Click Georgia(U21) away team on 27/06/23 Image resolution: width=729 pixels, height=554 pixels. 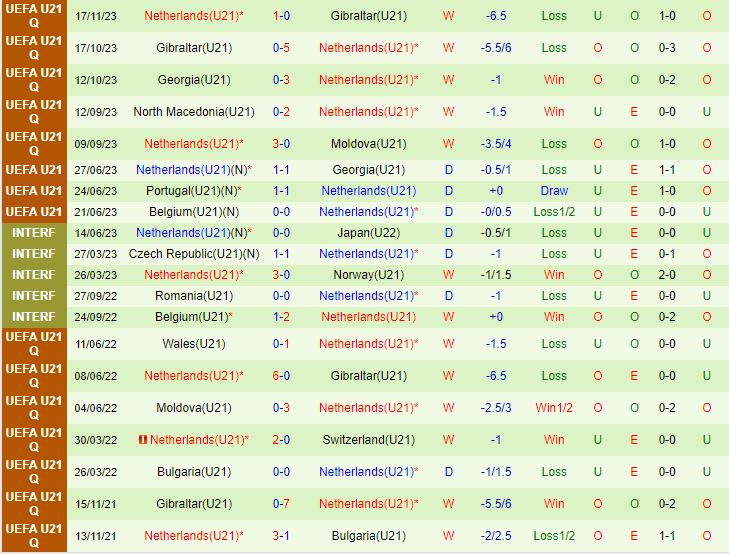pyautogui.click(x=369, y=170)
